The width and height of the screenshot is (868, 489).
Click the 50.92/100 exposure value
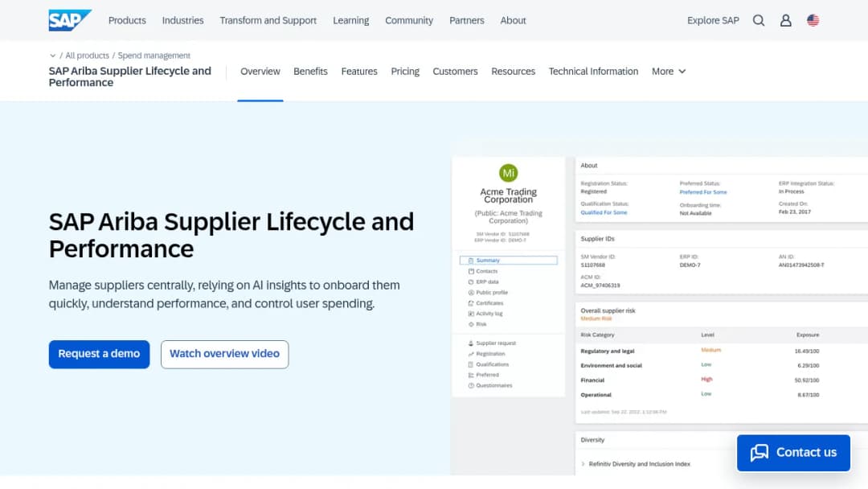(807, 380)
